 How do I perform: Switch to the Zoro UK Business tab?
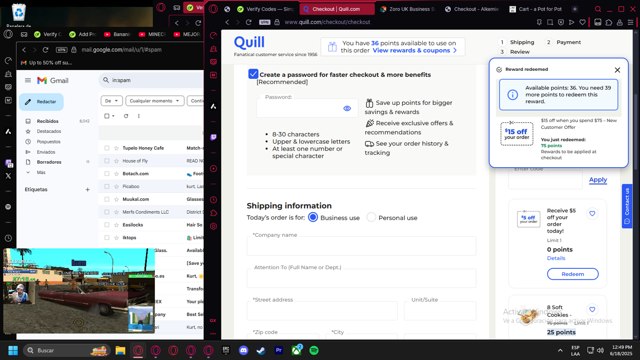(407, 9)
